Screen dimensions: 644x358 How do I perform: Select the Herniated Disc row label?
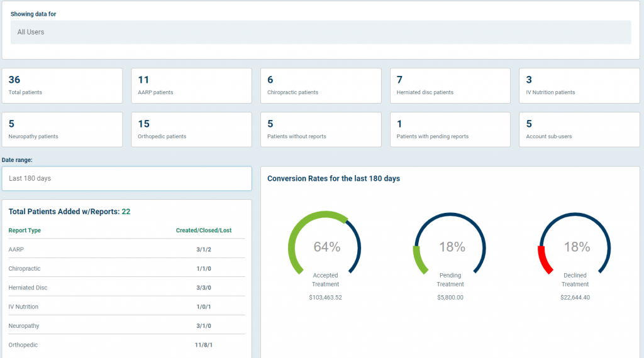[x=28, y=288]
